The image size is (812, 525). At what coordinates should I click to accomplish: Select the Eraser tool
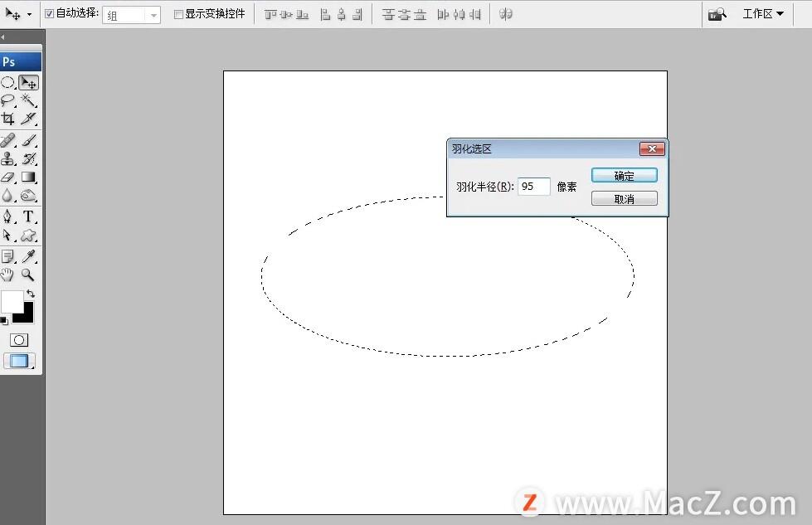pos(7,177)
